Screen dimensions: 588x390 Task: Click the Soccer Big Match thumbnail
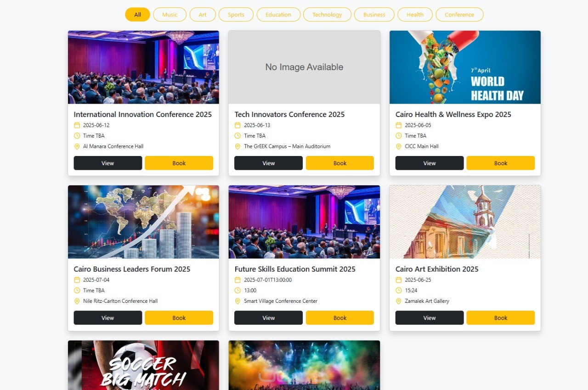click(143, 365)
